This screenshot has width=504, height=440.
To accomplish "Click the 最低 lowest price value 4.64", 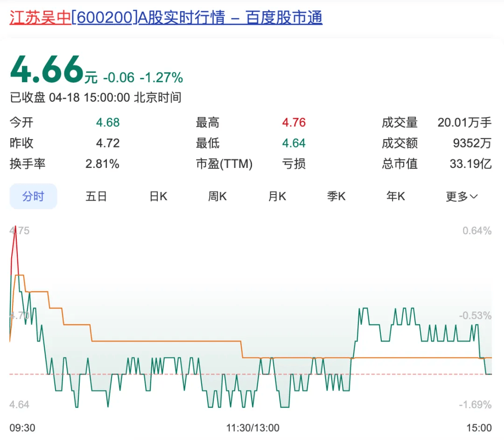I will 294,143.
